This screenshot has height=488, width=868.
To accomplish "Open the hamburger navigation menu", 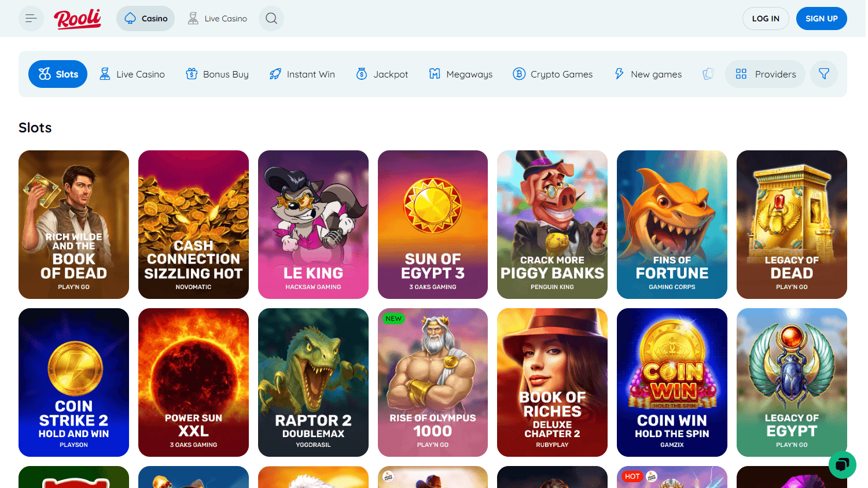I will [x=31, y=18].
